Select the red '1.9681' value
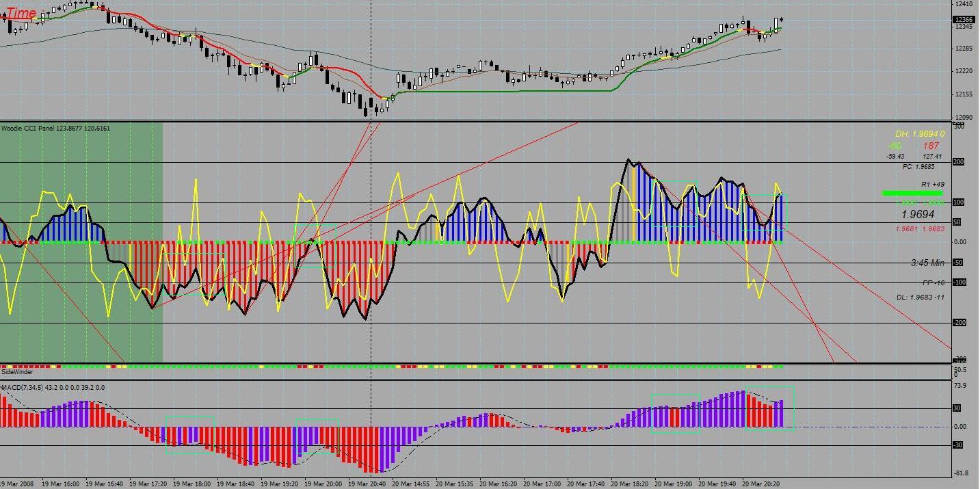The image size is (980, 489). click(x=907, y=229)
